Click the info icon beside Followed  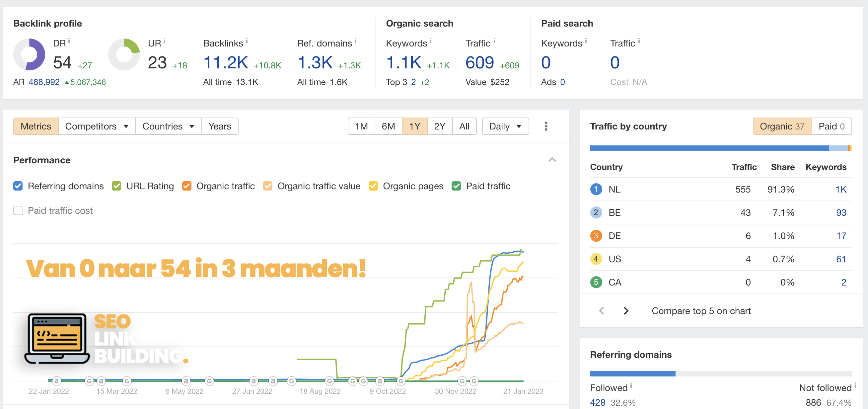(631, 385)
